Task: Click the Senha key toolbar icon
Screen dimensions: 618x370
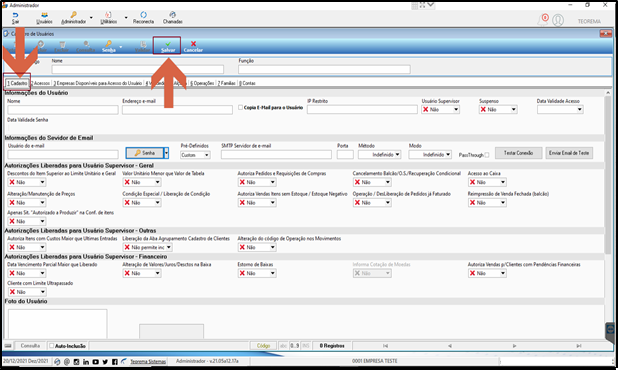Action: click(x=109, y=44)
